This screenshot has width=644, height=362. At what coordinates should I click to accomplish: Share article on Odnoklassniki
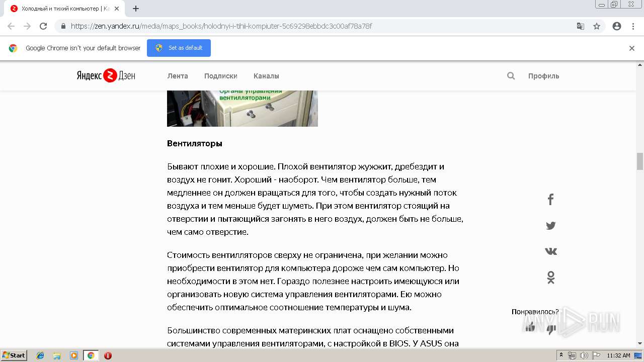tap(551, 278)
